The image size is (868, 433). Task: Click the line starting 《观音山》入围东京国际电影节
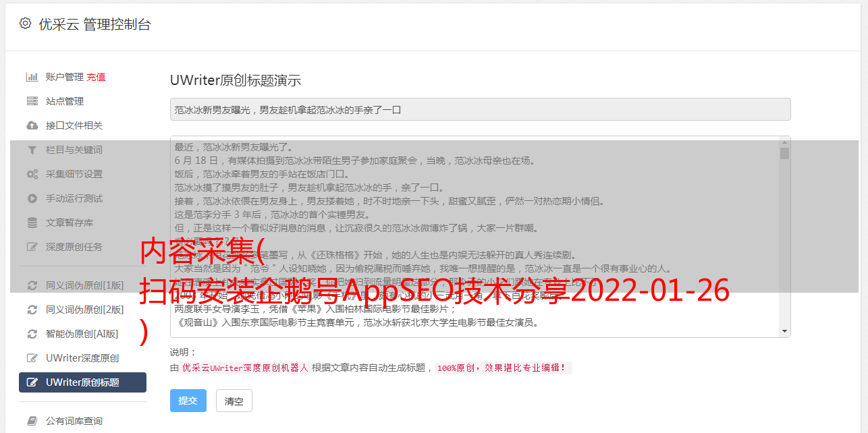[356, 323]
